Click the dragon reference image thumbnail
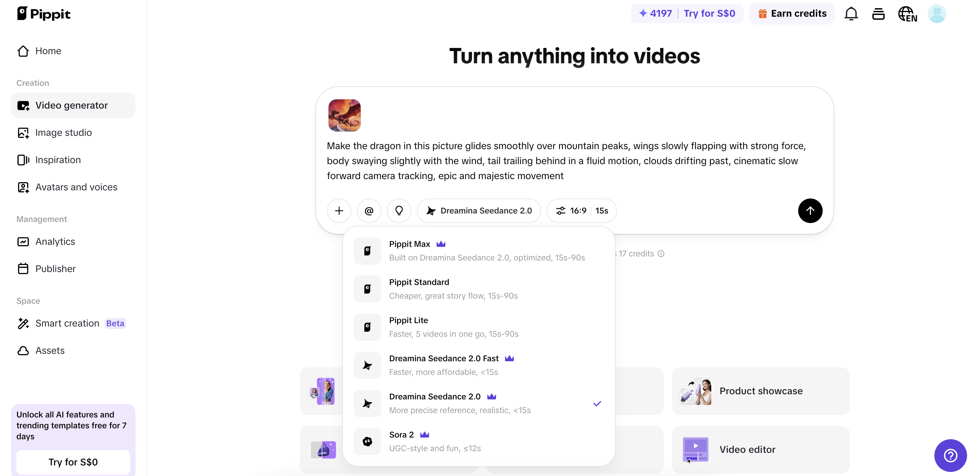 click(x=345, y=115)
